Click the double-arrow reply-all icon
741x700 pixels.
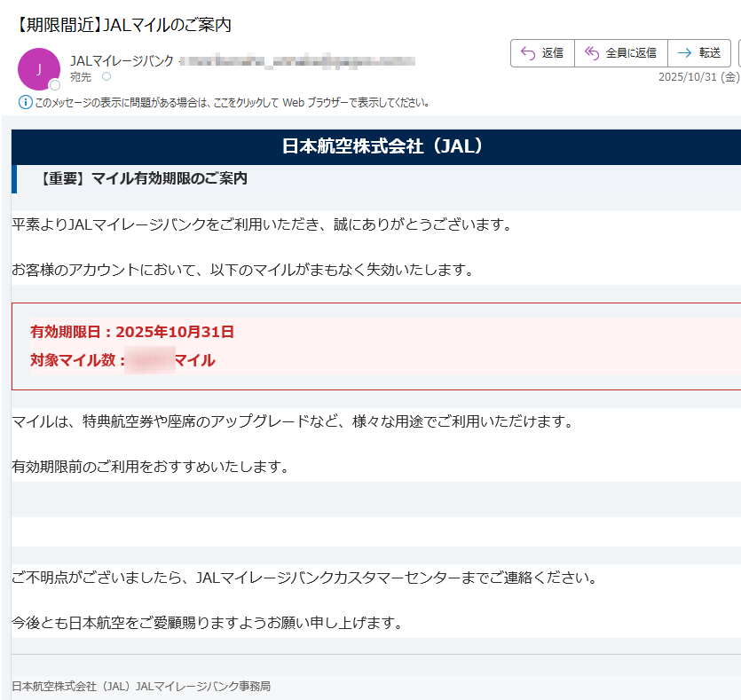[593, 53]
